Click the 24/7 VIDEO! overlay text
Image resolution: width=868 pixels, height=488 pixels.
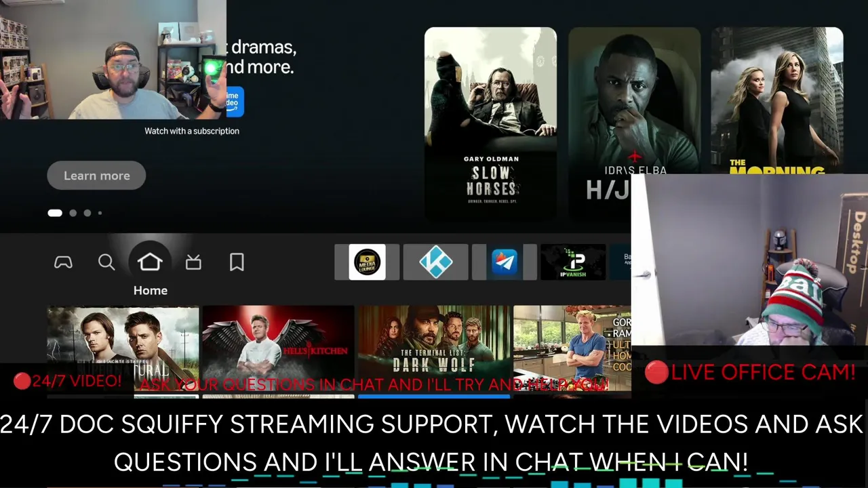pos(67,381)
